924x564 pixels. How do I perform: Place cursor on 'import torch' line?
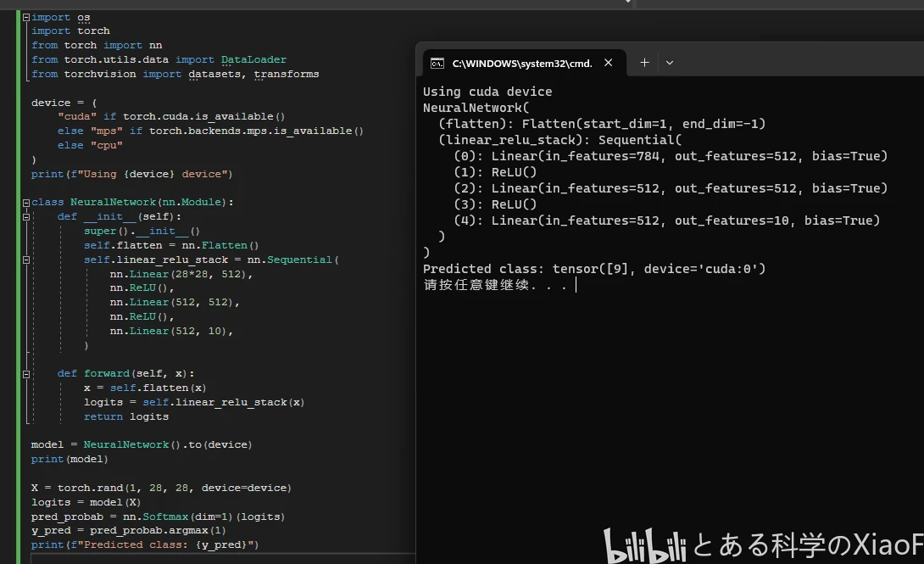(70, 31)
